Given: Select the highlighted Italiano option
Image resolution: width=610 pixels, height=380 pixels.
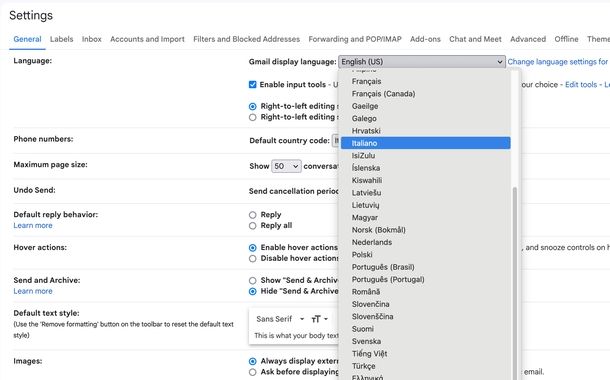Looking at the screenshot, I should coord(426,143).
